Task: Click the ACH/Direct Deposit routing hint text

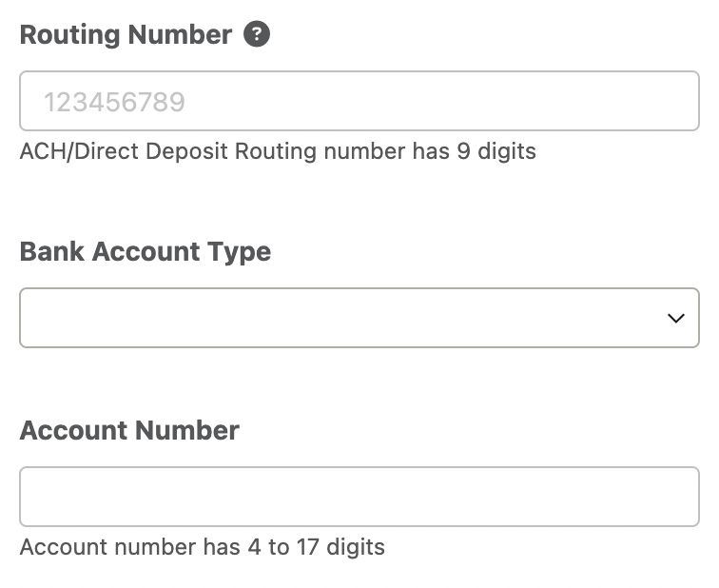Action: pos(278,151)
